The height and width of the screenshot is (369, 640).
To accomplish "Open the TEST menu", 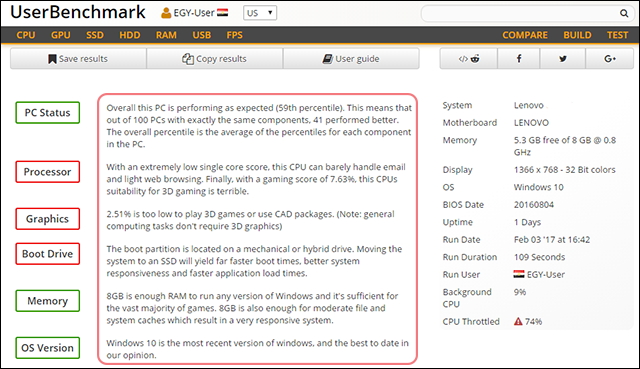I will click(x=617, y=35).
